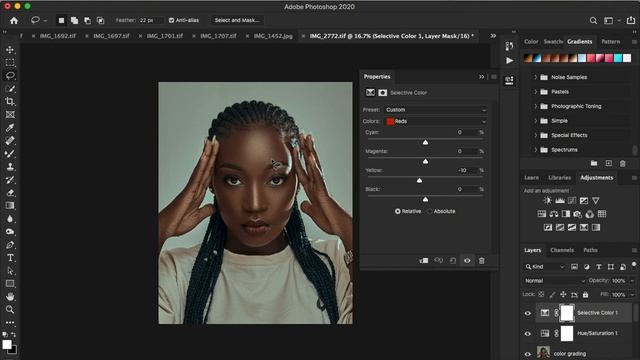Select the Crop tool
This screenshot has height=360, width=640.
[x=10, y=102]
